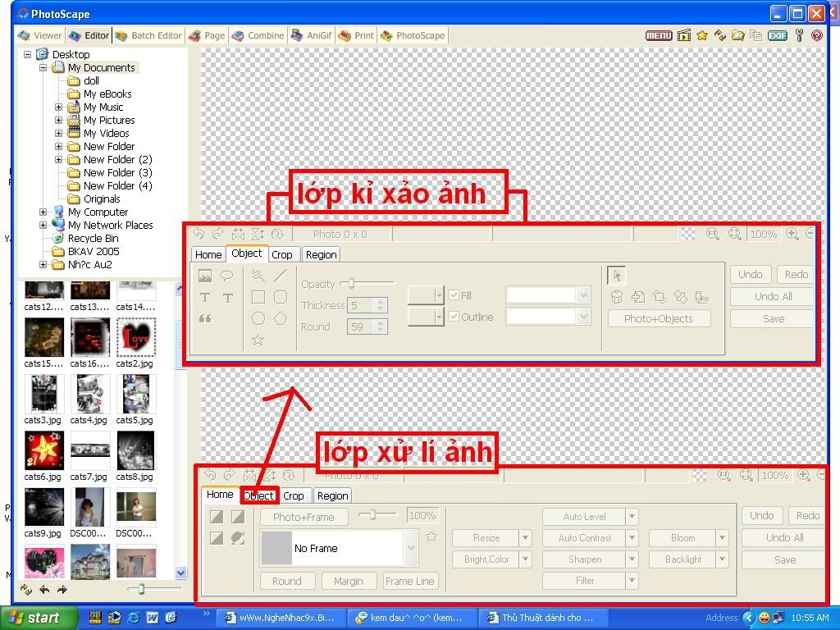Viewport: 840px width, 630px height.
Task: Toggle the Fill checkbox
Action: (454, 295)
